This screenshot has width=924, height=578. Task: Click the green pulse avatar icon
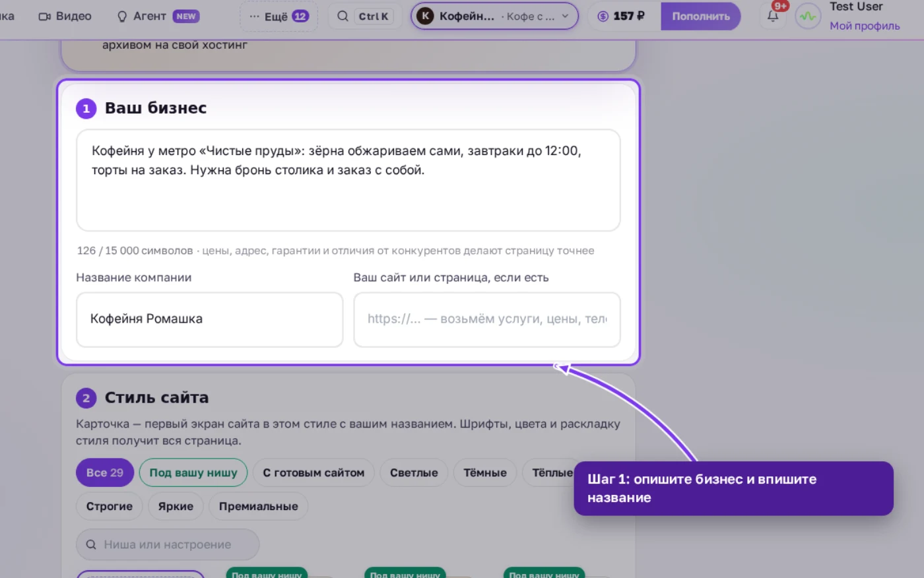click(x=808, y=16)
